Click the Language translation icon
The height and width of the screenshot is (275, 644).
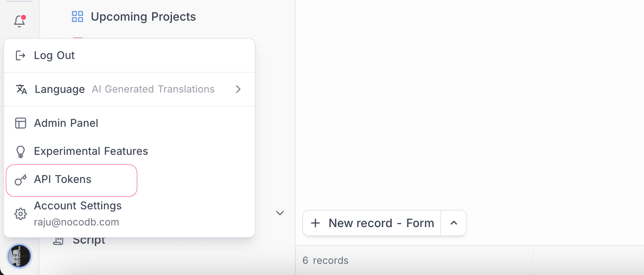pos(21,89)
